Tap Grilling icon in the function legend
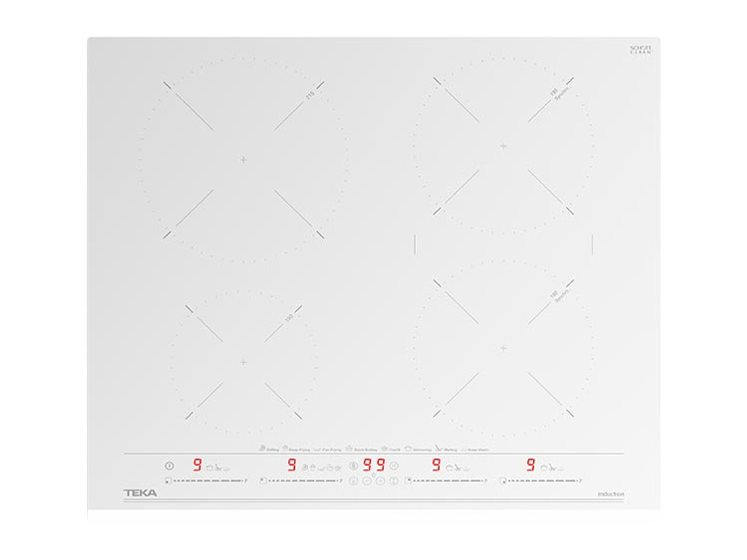Image resolution: width=747 pixels, height=560 pixels. point(262,449)
